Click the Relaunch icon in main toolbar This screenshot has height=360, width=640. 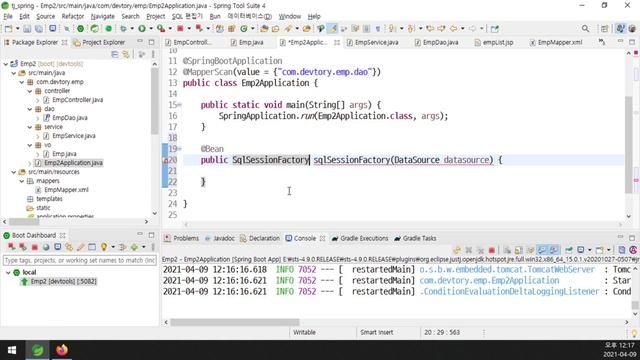click(x=199, y=29)
